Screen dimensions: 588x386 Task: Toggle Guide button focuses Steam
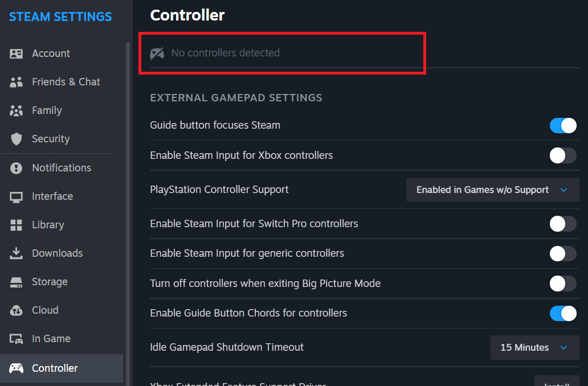pos(563,125)
